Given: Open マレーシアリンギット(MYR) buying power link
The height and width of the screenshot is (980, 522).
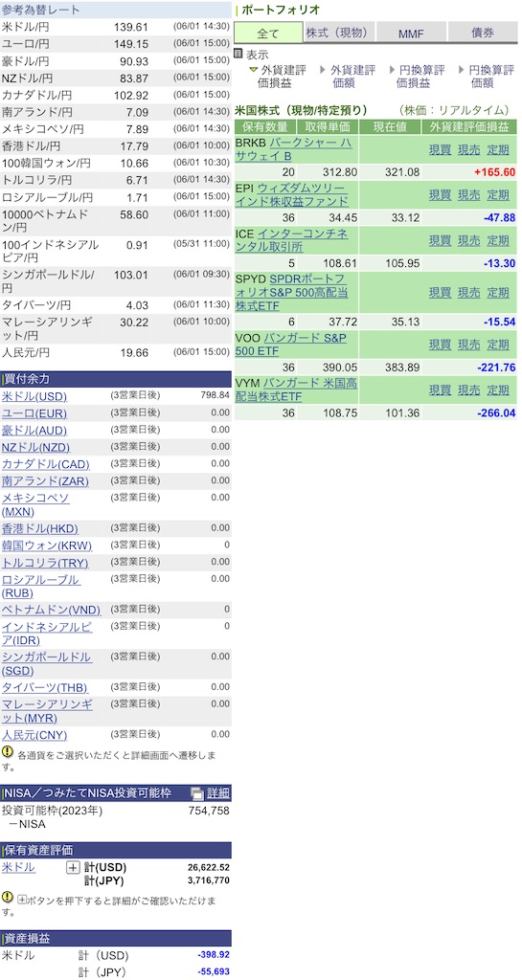Looking at the screenshot, I should [x=48, y=711].
